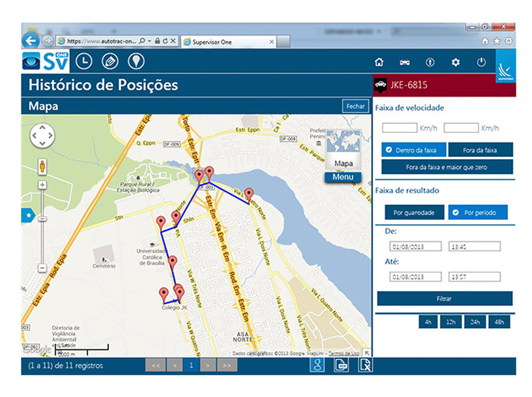Export records with the Excel icon
Screen dimensions: 532x397
tap(365, 365)
